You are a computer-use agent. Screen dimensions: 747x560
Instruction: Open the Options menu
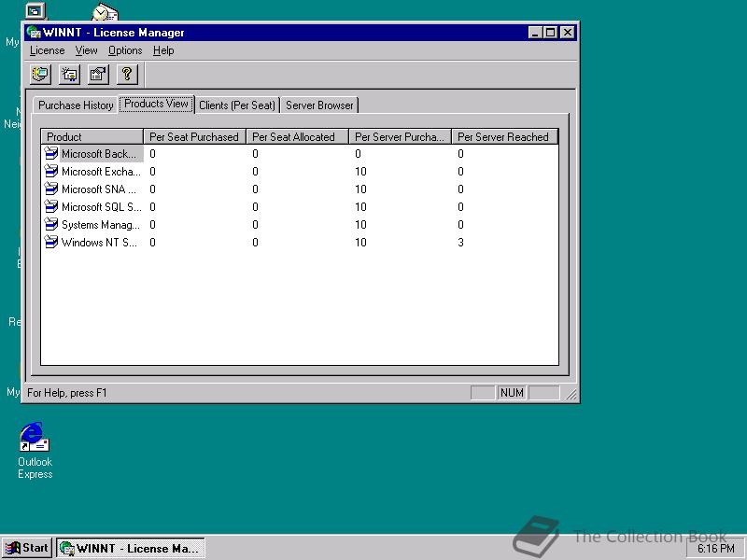[x=125, y=50]
